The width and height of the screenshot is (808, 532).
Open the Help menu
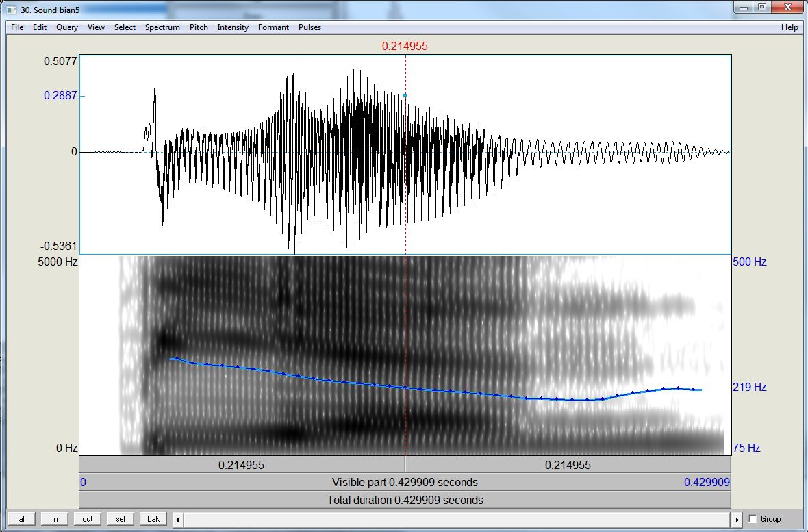tap(790, 27)
